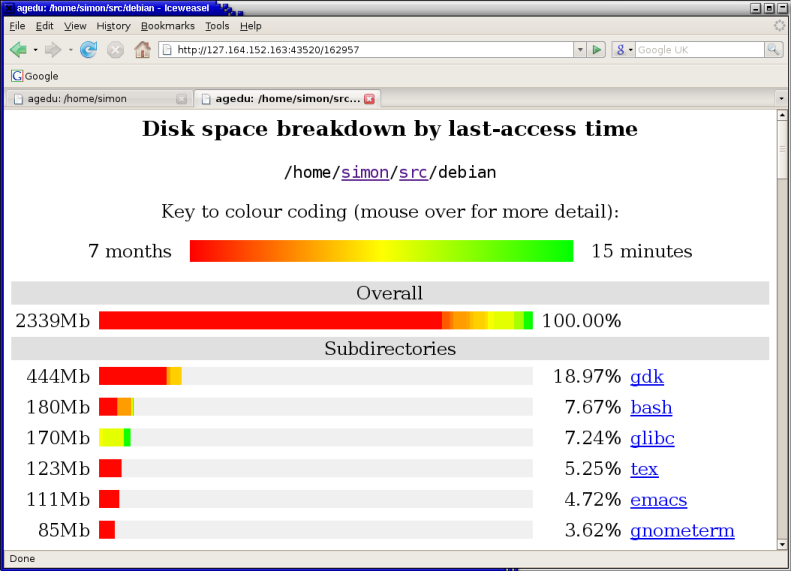Screen dimensions: 791x571
Task: Click the colour key gradient bar
Action: [381, 251]
